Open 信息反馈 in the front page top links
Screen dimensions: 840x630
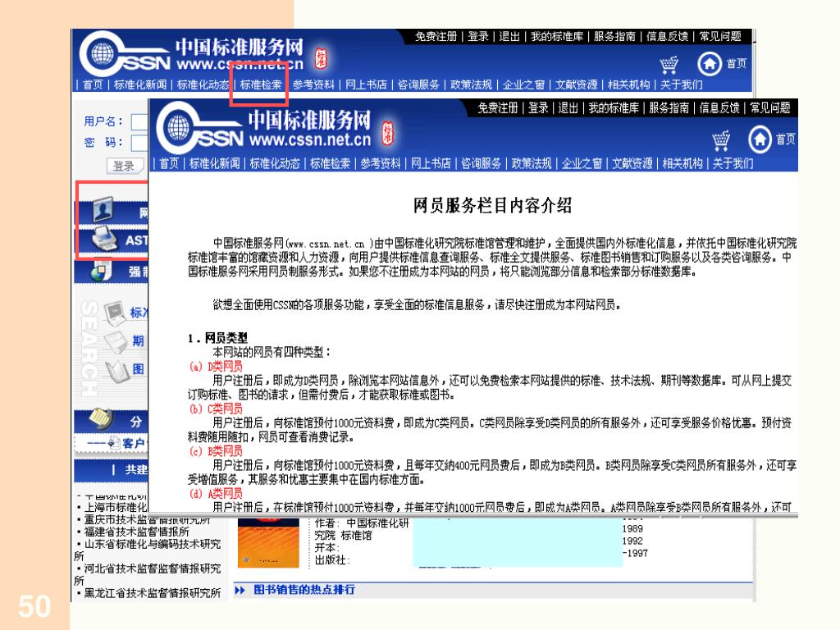(719, 108)
